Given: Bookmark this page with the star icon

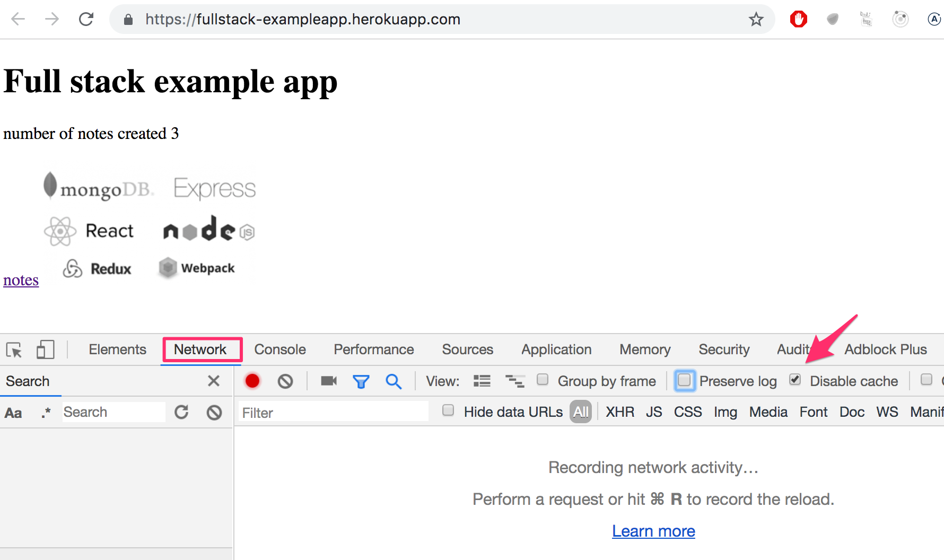Looking at the screenshot, I should coord(756,20).
